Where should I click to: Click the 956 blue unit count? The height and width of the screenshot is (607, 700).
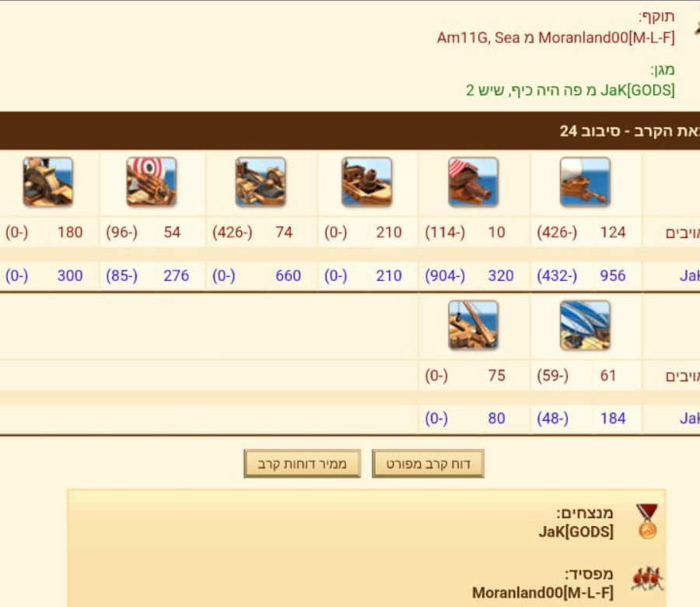[x=613, y=275]
